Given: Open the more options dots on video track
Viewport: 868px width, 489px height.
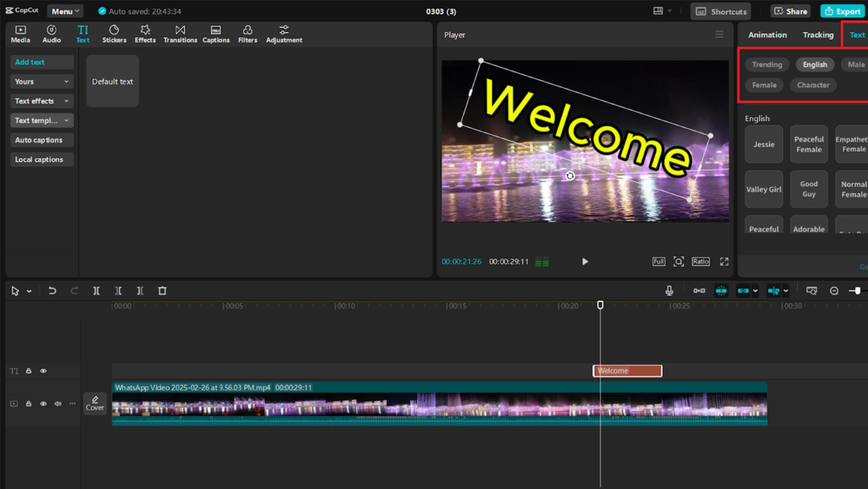Looking at the screenshot, I should (x=73, y=404).
